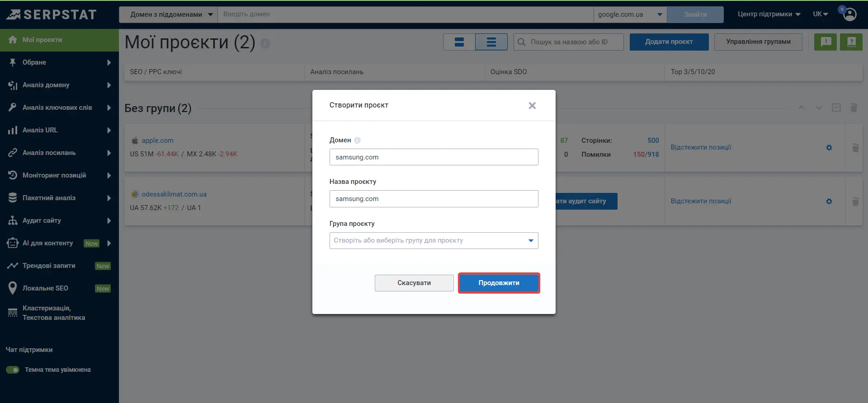Open Домен з піддоменами dropdown
Screen dimensions: 868x403
(x=168, y=14)
